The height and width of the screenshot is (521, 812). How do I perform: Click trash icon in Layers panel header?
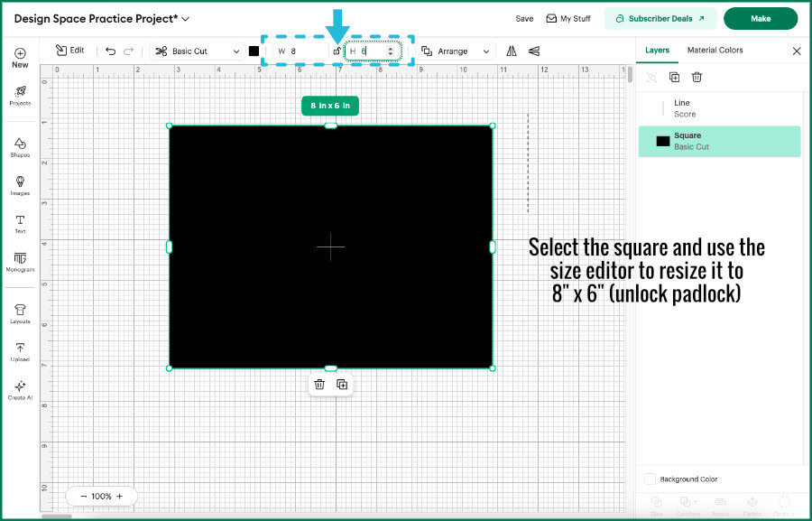click(x=697, y=78)
